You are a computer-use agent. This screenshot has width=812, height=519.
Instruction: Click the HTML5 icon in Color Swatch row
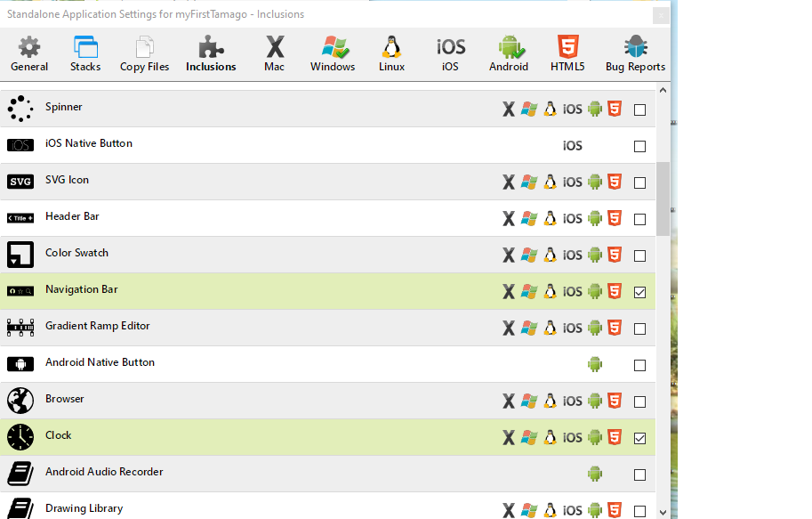tap(615, 255)
